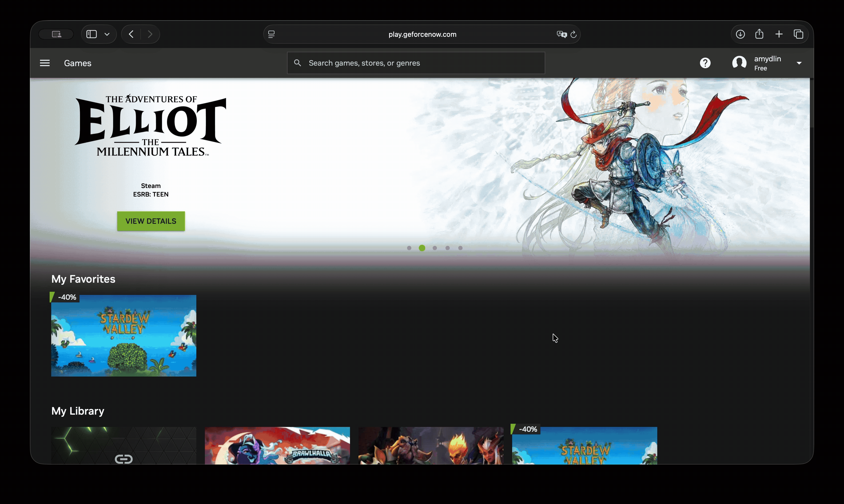Screen dimensions: 844x504
Task: Click the Elliot Millennium Tales logo
Action: 150,125
